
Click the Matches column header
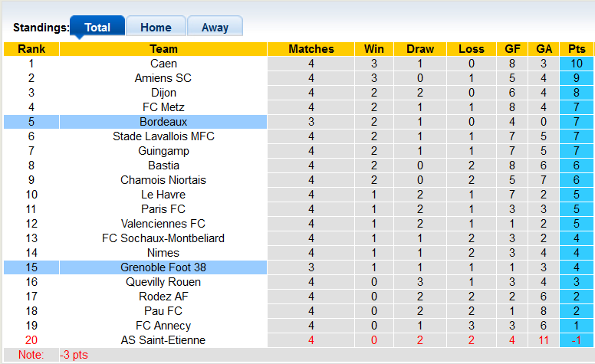(x=311, y=49)
